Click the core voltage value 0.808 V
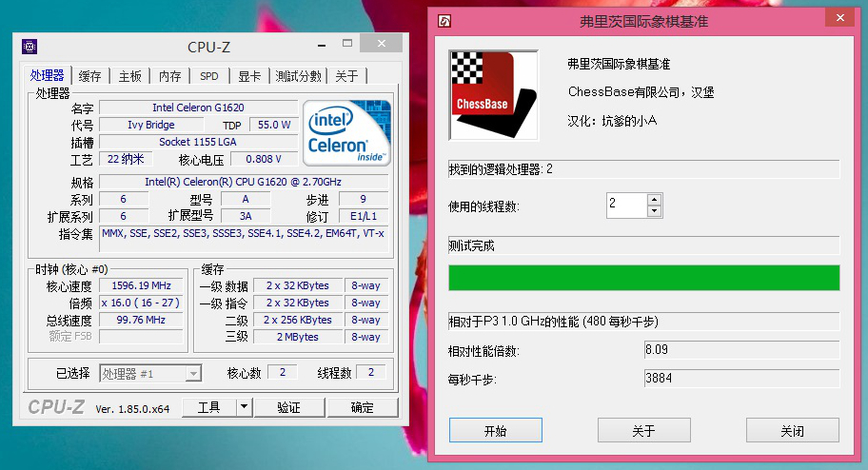Viewport: 868px width, 470px height. (264, 159)
